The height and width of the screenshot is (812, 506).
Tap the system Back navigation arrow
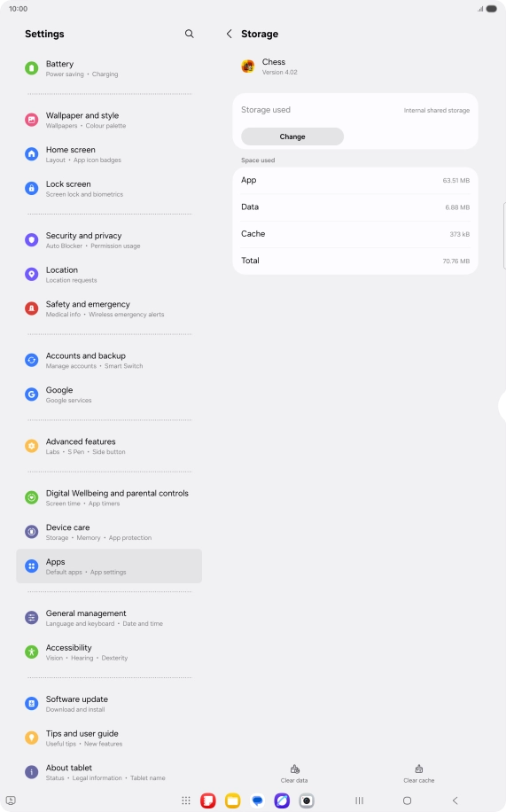pyautogui.click(x=455, y=800)
